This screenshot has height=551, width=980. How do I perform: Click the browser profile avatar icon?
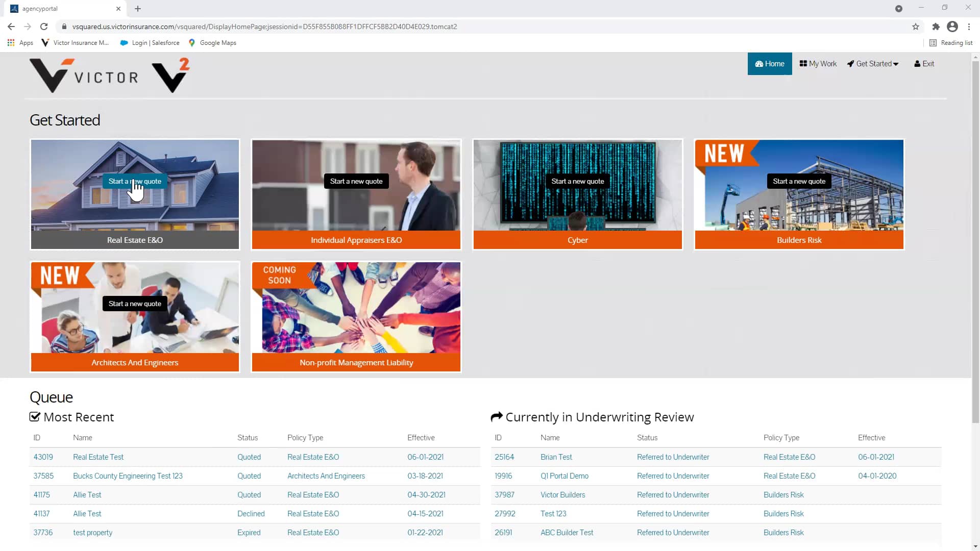click(x=952, y=27)
